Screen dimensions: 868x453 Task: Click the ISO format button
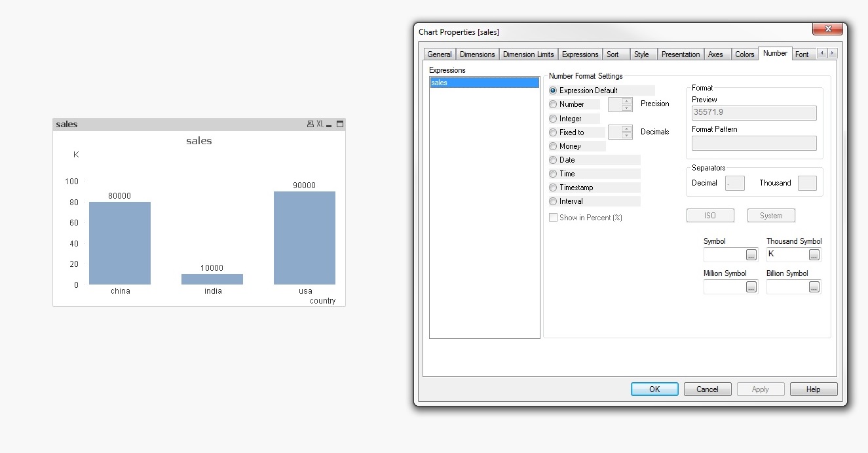(710, 216)
